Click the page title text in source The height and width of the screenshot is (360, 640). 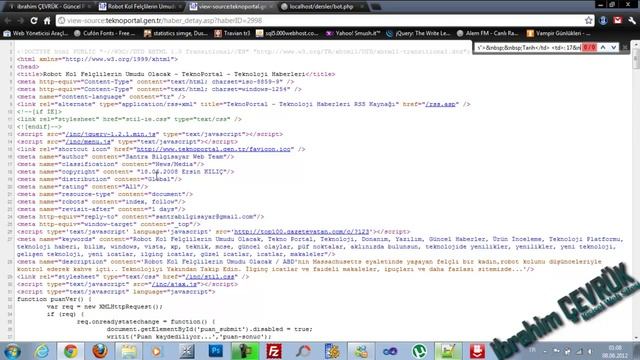[174, 74]
